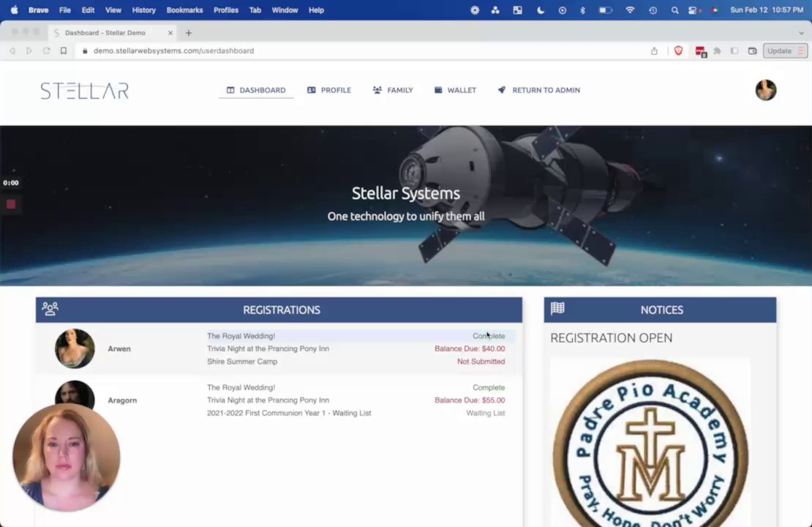The height and width of the screenshot is (527, 812).
Task: Click the share icon in address bar
Action: (x=654, y=51)
